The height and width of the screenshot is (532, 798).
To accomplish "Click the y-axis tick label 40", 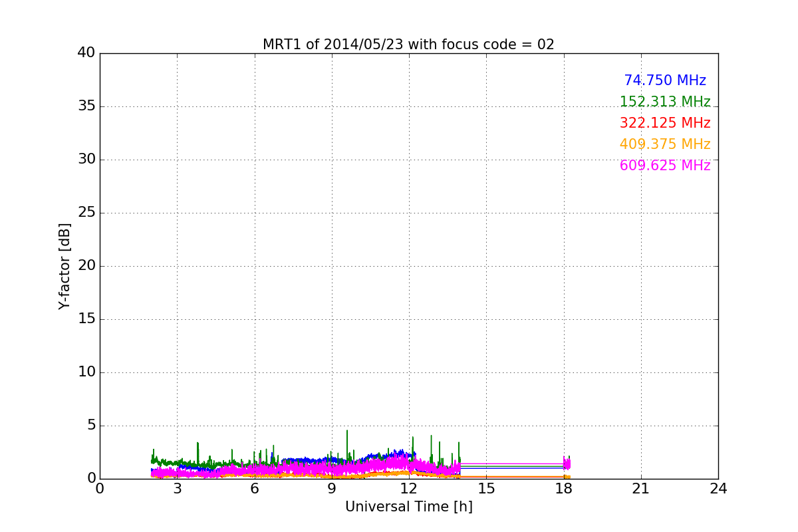I will [x=86, y=53].
